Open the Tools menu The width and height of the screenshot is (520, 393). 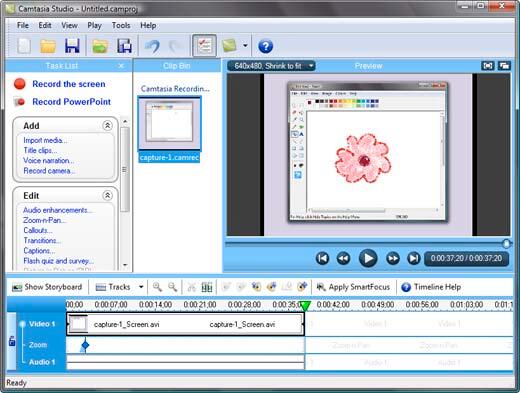click(x=121, y=25)
